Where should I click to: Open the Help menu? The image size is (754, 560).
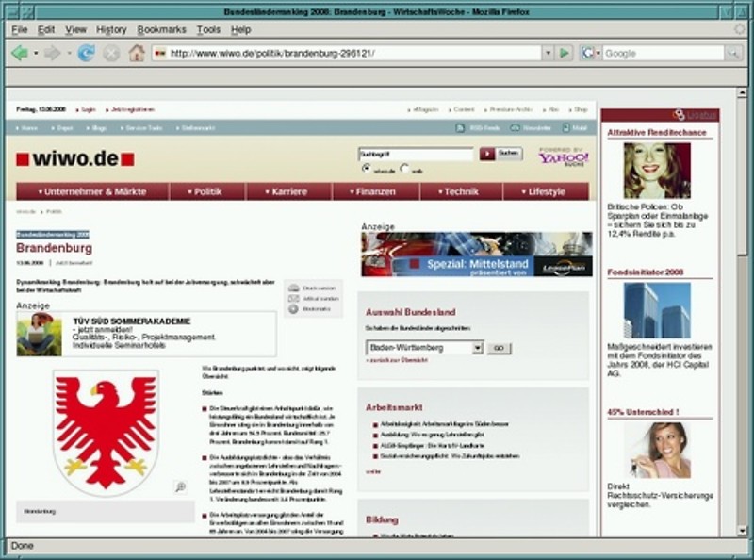[241, 30]
